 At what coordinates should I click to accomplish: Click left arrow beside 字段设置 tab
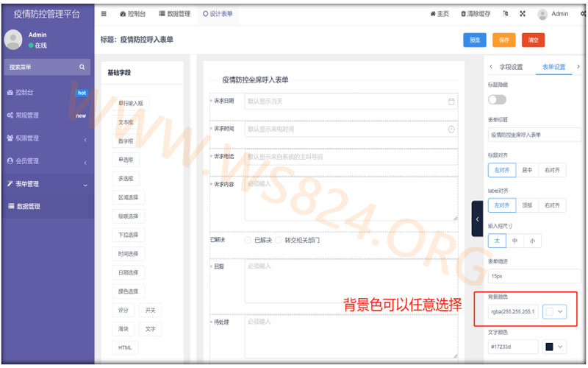[x=491, y=67]
